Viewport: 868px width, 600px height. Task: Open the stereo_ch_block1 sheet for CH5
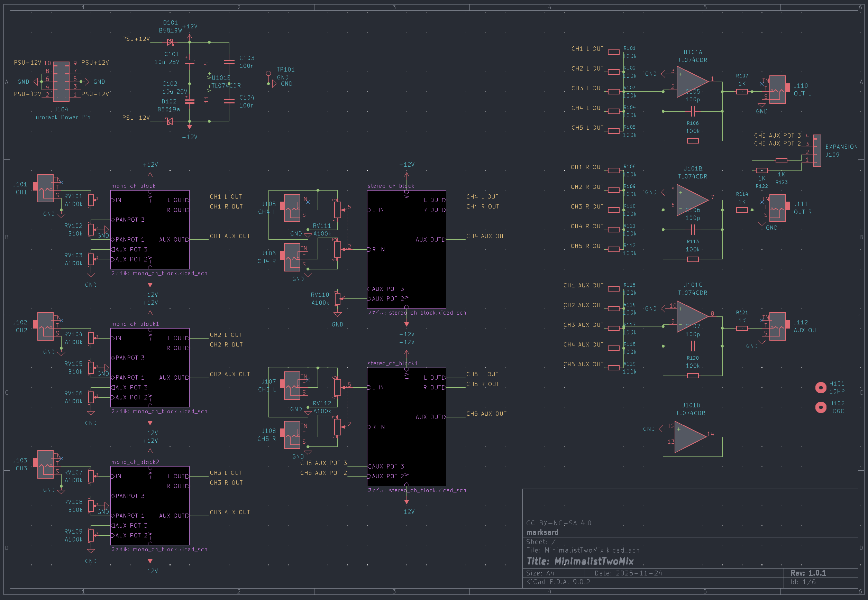point(406,427)
